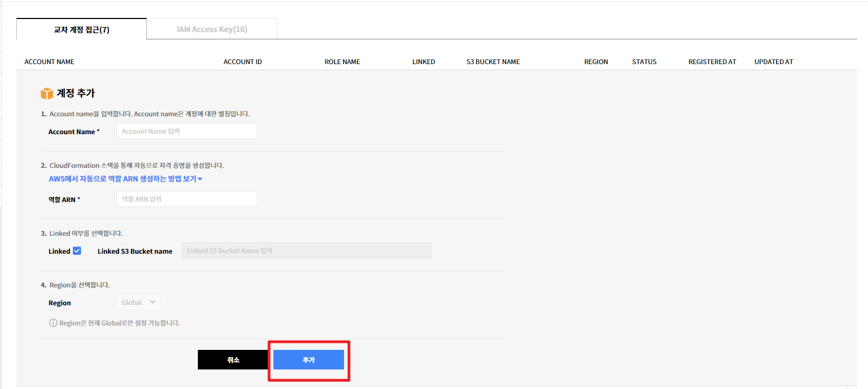The width and height of the screenshot is (868, 389).
Task: Click the UPDATED AT column header
Action: [773, 62]
